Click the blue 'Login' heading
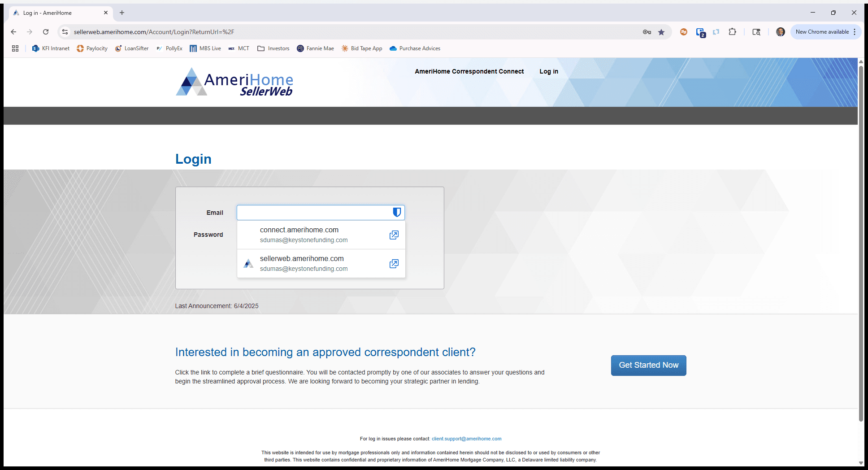The height and width of the screenshot is (470, 868). 193,159
